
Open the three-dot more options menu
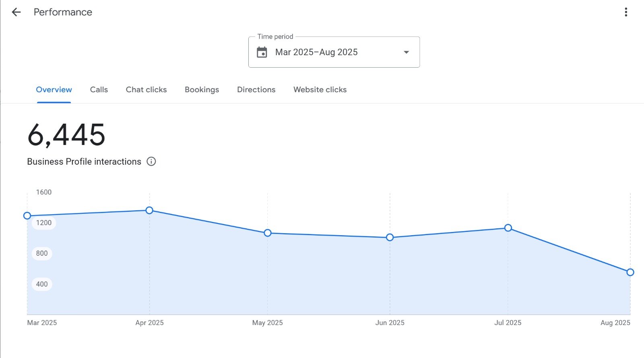[x=625, y=12]
